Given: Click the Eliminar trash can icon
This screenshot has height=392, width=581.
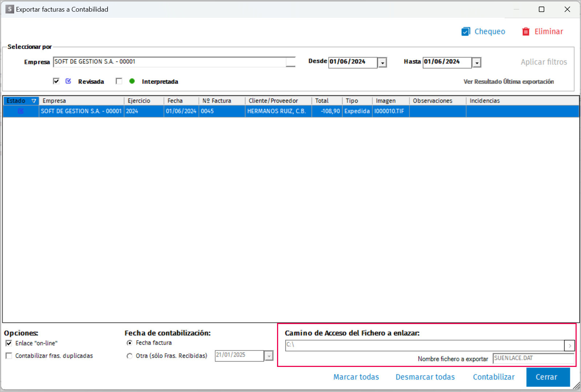Looking at the screenshot, I should 526,32.
